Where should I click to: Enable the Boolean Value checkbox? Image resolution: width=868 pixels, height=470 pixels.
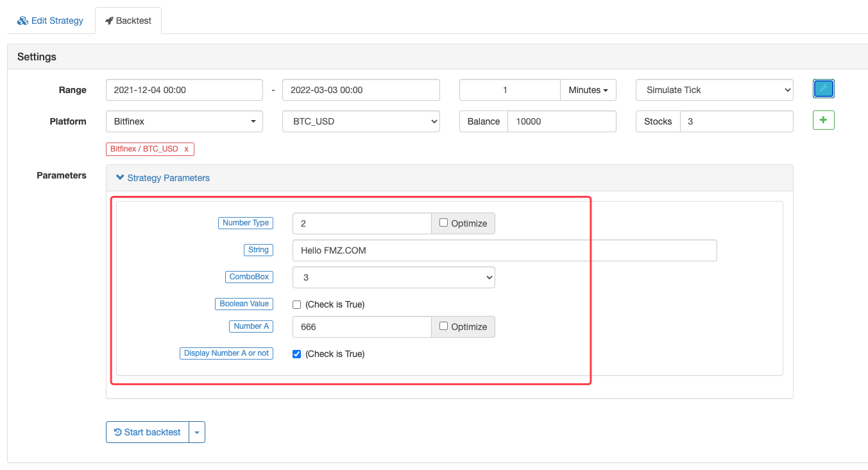pos(296,304)
